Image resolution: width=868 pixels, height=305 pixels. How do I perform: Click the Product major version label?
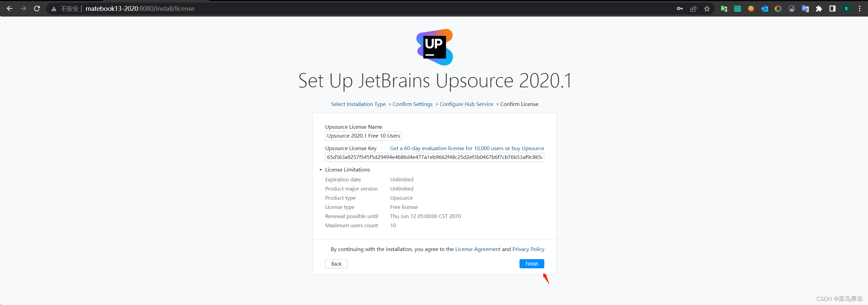pos(351,189)
